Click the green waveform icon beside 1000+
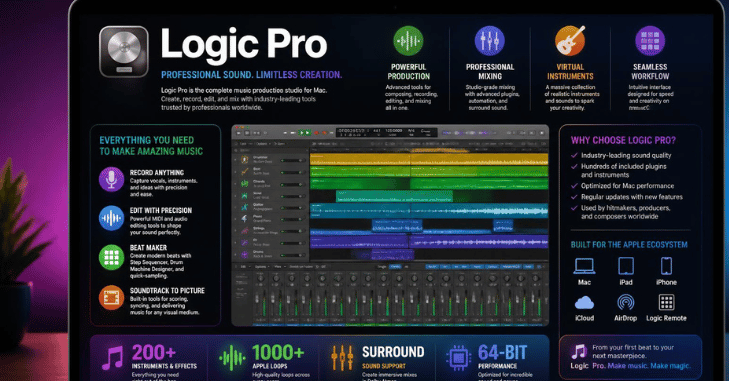The image size is (729, 381). click(232, 358)
